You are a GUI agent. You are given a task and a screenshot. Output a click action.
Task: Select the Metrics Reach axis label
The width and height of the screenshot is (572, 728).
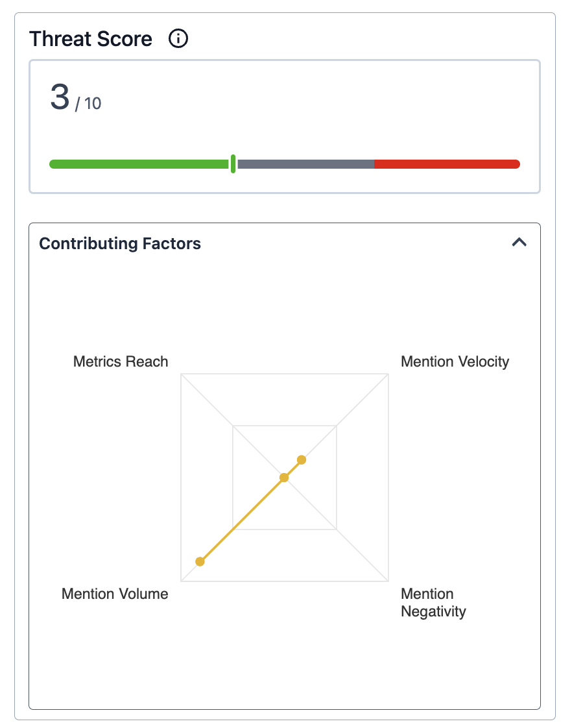pos(121,361)
